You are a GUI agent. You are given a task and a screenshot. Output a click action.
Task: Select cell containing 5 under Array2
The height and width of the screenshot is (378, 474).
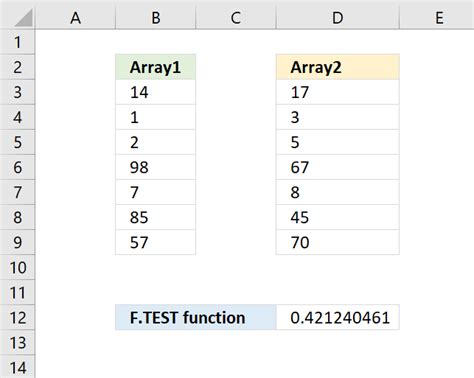[x=338, y=142]
